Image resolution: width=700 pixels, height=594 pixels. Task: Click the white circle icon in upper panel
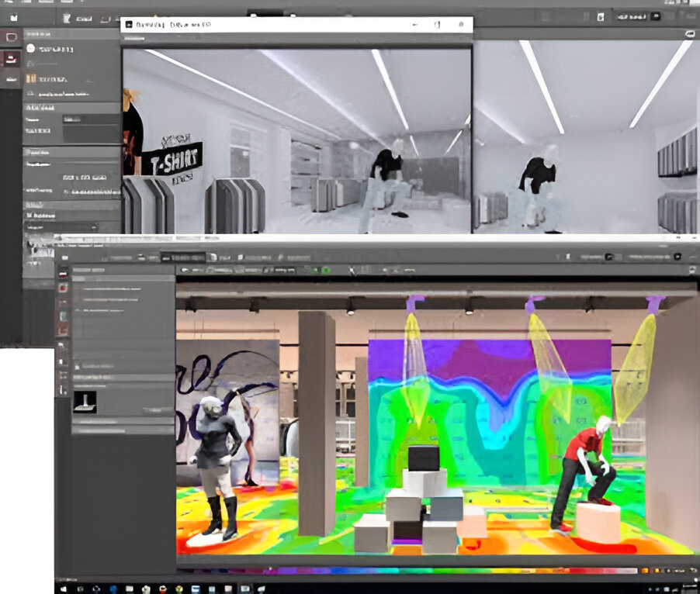point(31,48)
